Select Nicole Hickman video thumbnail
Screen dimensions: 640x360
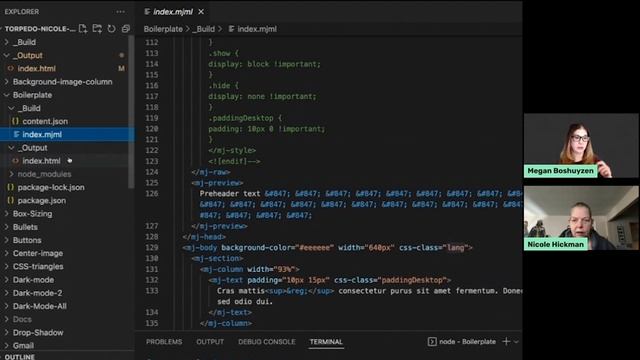(581, 218)
